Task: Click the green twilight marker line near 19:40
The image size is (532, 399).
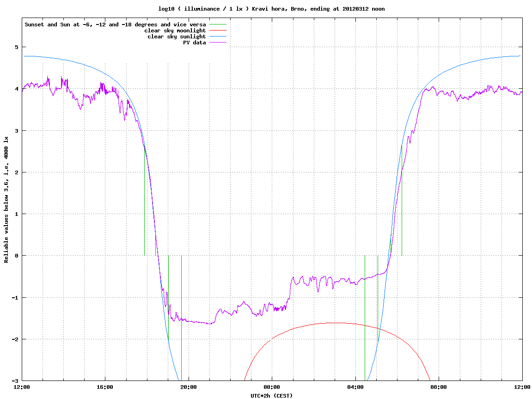Action: (x=181, y=318)
